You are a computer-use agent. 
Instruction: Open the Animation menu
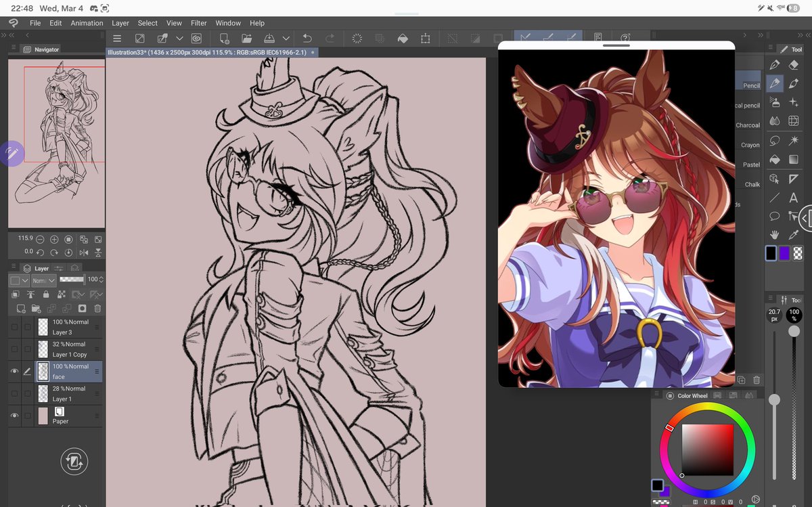coord(87,22)
